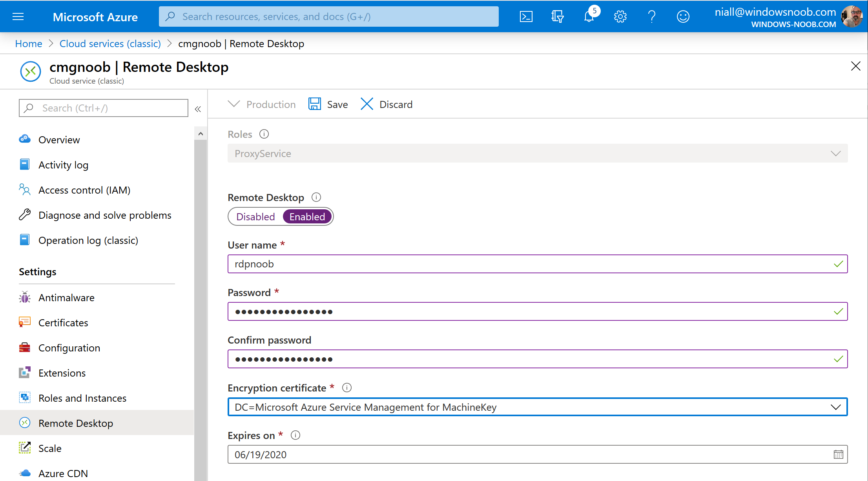868x481 pixels.
Task: Expand the Production slot dropdown
Action: 261,104
